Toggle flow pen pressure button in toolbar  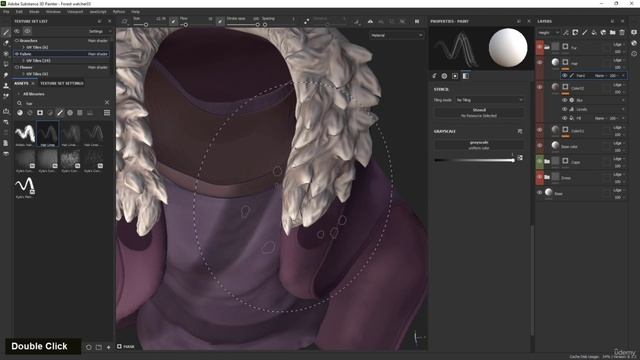coord(220,21)
